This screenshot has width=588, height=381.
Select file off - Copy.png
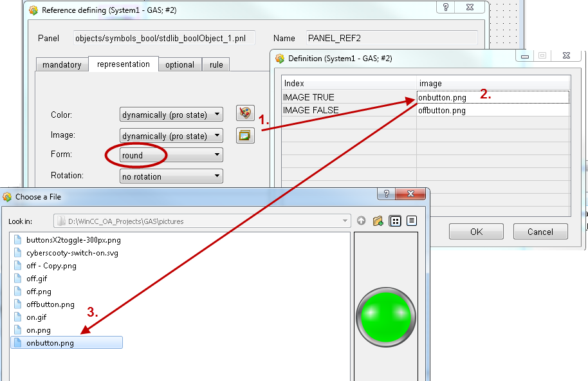tap(51, 266)
